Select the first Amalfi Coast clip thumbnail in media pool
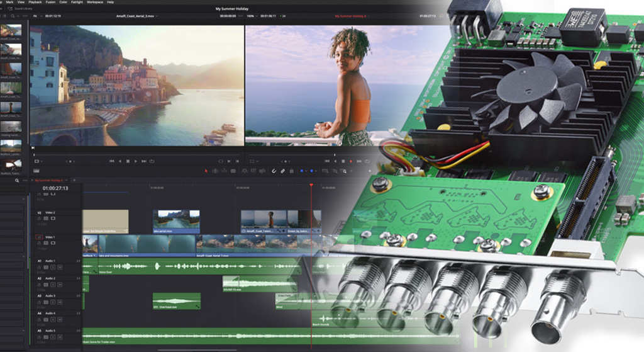 pyautogui.click(x=11, y=30)
